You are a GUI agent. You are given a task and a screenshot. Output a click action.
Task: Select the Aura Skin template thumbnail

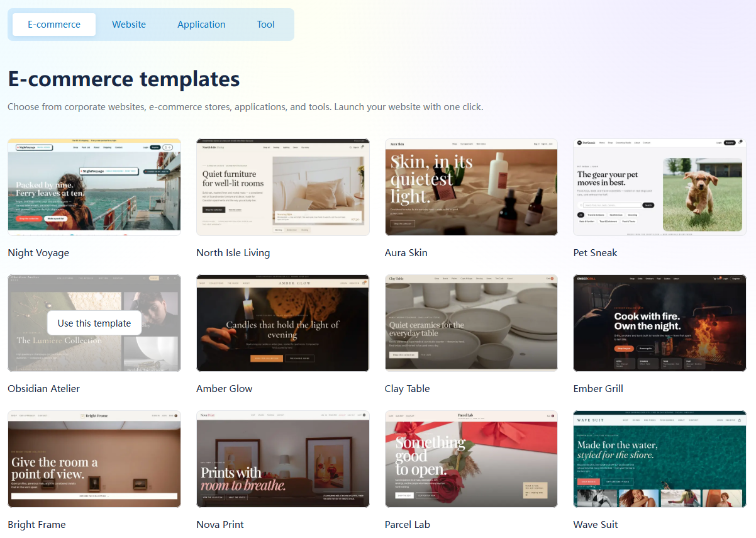tap(471, 187)
